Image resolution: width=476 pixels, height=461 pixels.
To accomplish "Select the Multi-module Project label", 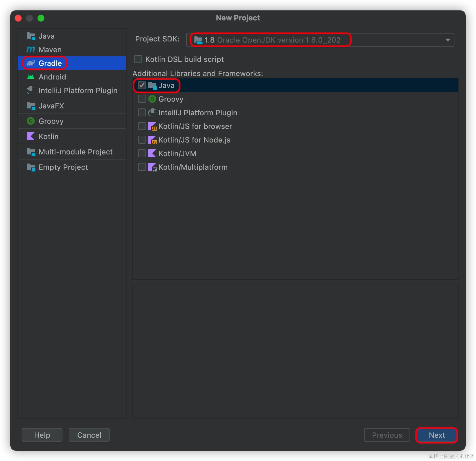I will point(76,152).
